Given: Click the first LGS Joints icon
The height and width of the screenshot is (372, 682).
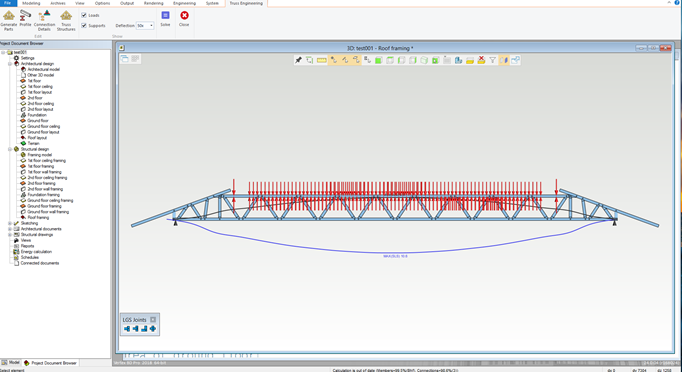Looking at the screenshot, I should (127, 328).
